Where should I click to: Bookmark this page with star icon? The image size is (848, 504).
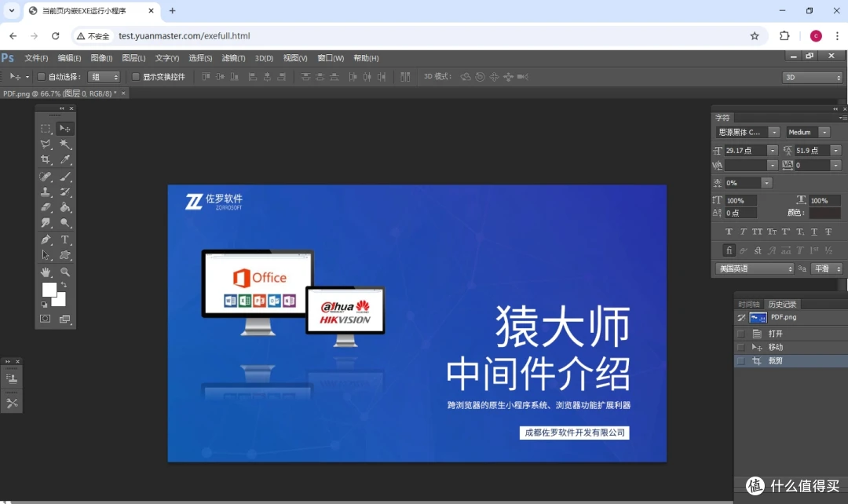755,35
